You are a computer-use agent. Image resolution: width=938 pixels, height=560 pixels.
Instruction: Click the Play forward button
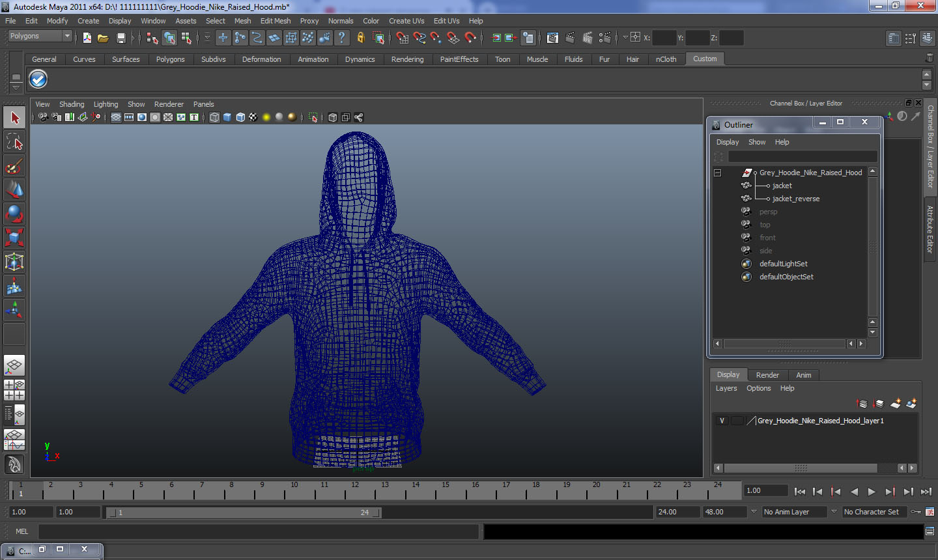(872, 492)
